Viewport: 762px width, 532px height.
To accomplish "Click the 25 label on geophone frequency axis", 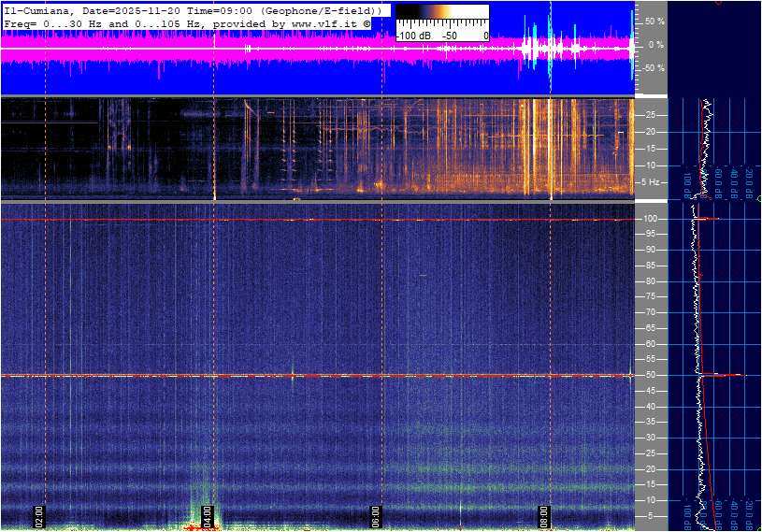I will [x=652, y=115].
